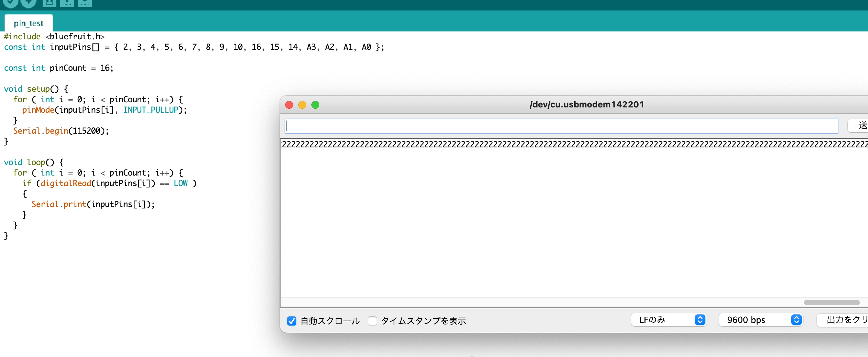Click the serial monitor horizontal scrollbar thumb
This screenshot has height=357, width=868.
(831, 302)
